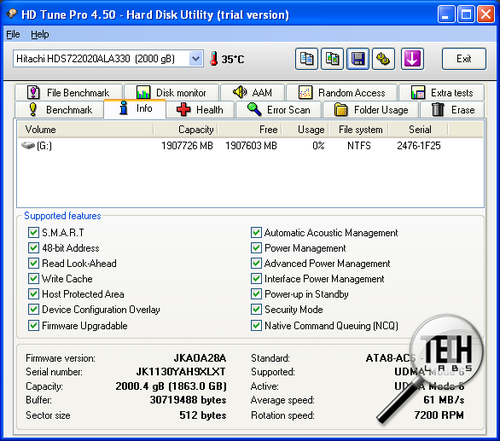500x441 pixels.
Task: Toggle the Write Cache checkbox
Action: pos(33,278)
